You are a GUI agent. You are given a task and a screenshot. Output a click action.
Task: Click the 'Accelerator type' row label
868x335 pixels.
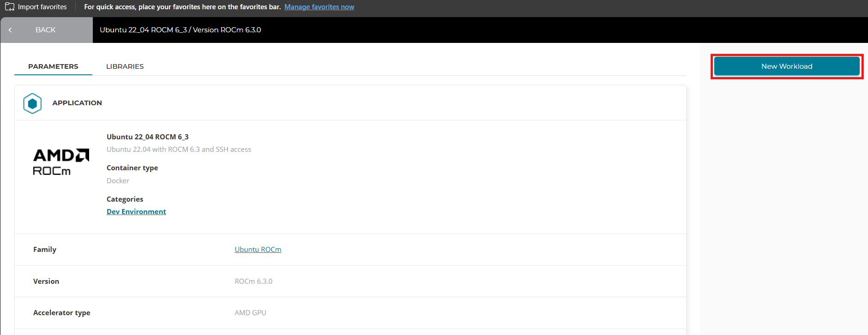pos(62,313)
